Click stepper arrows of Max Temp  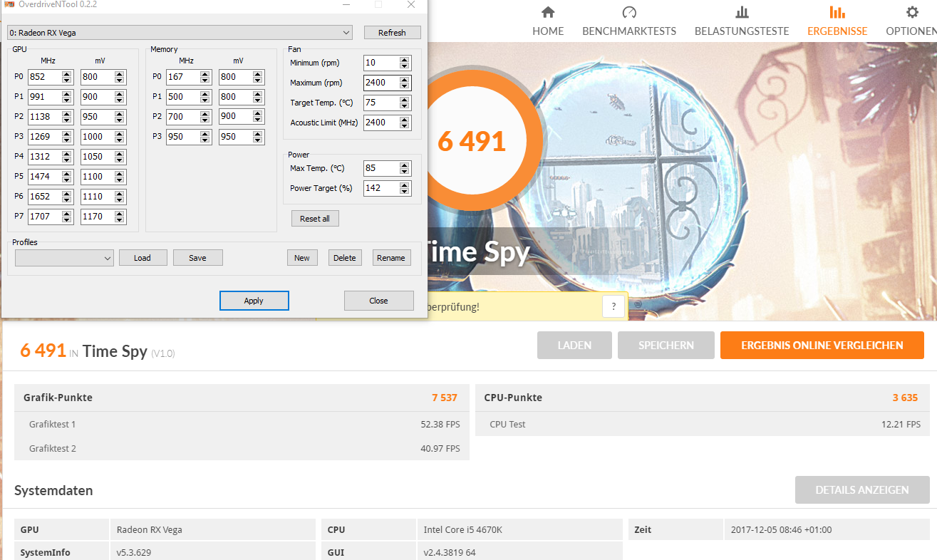[405, 168]
